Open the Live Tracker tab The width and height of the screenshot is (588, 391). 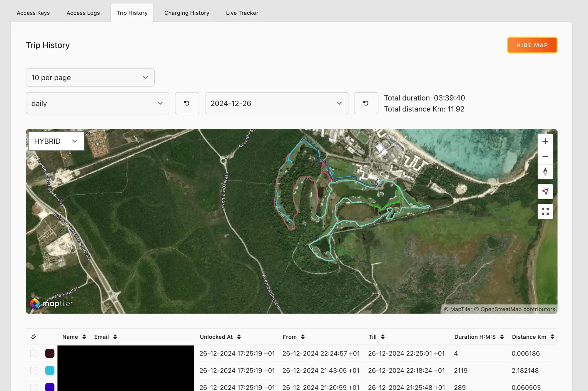click(x=242, y=13)
